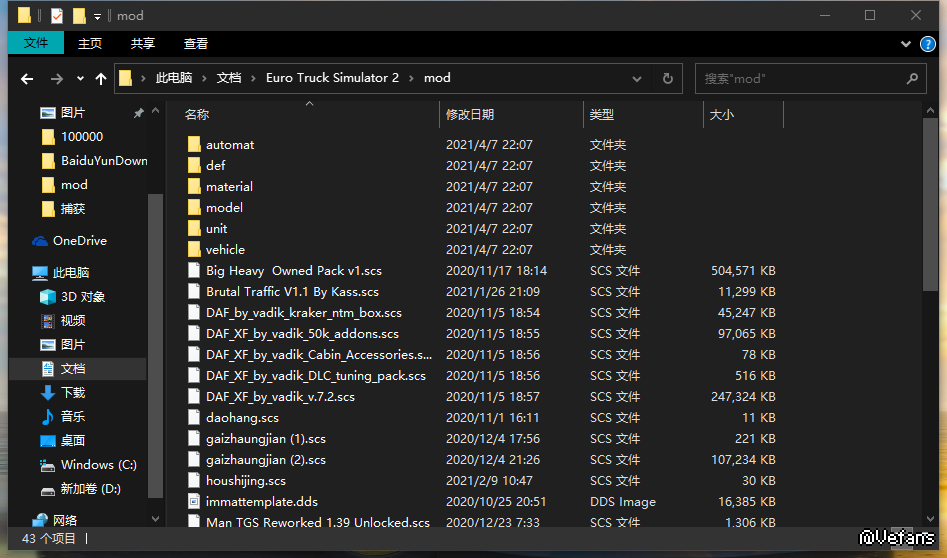Click the Up one level arrow
Image resolution: width=947 pixels, height=558 pixels.
coord(100,79)
